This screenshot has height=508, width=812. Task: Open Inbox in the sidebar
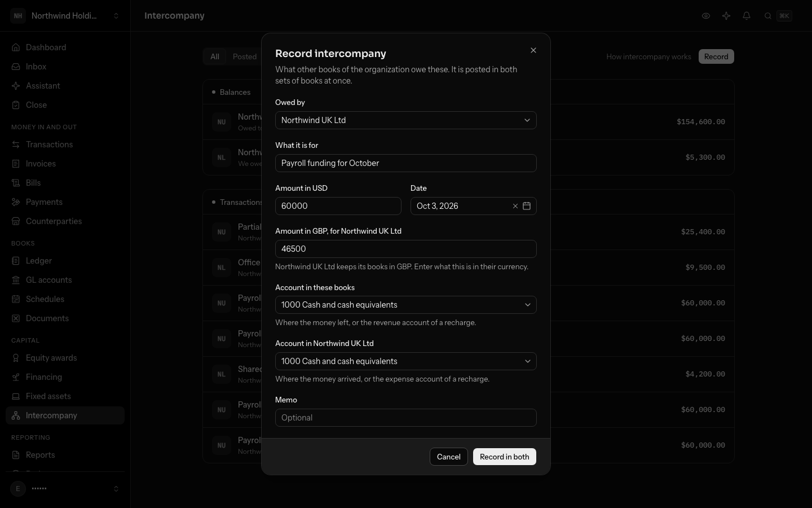(65, 67)
